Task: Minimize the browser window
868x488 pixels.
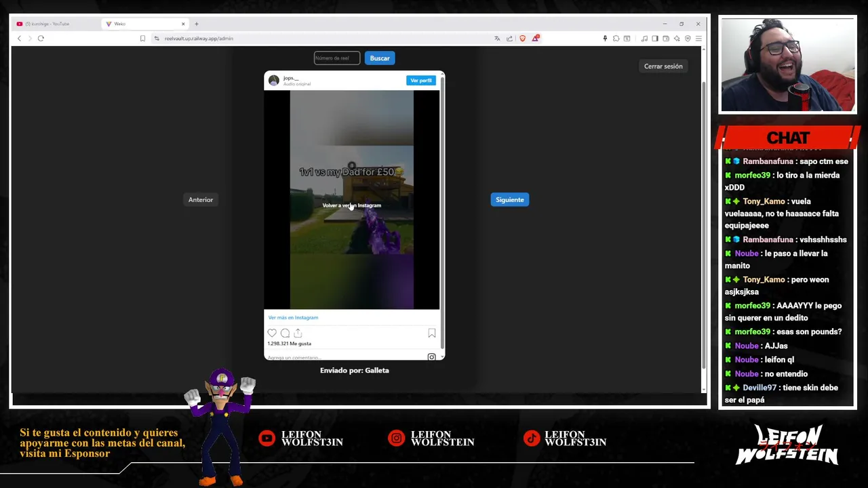Action: (665, 24)
